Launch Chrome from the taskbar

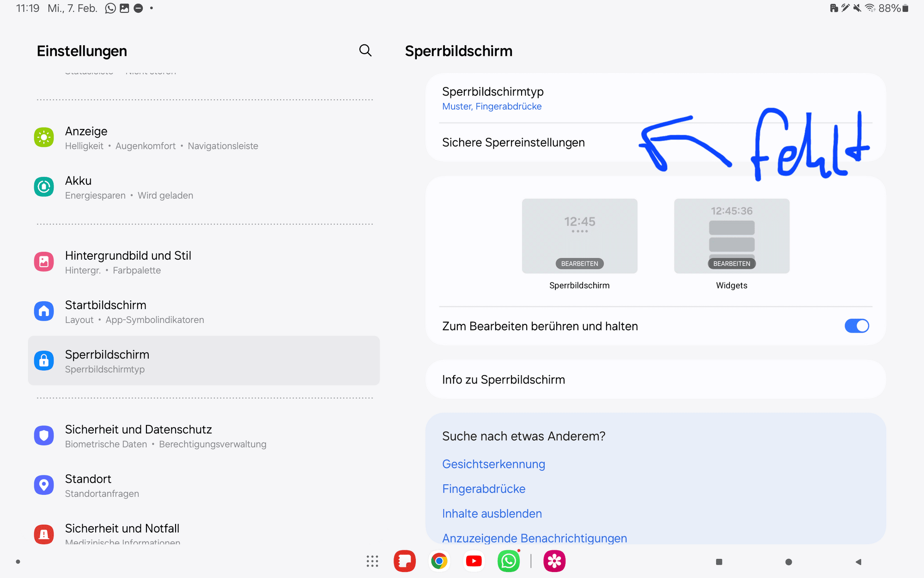439,561
